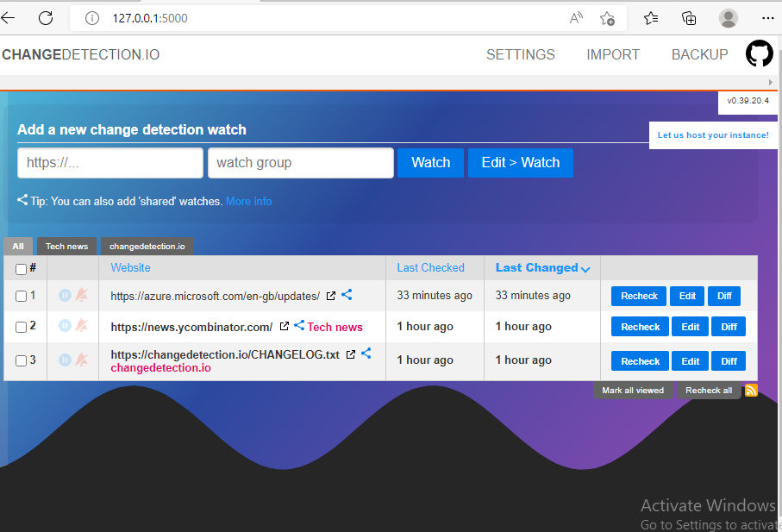782x532 pixels.
Task: Sort by the # column header
Action: tap(33, 268)
